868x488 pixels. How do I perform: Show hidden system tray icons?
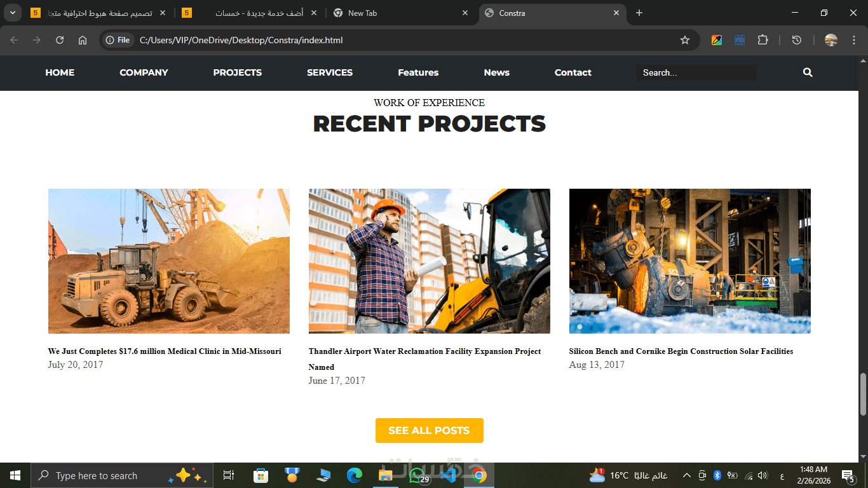coord(686,475)
